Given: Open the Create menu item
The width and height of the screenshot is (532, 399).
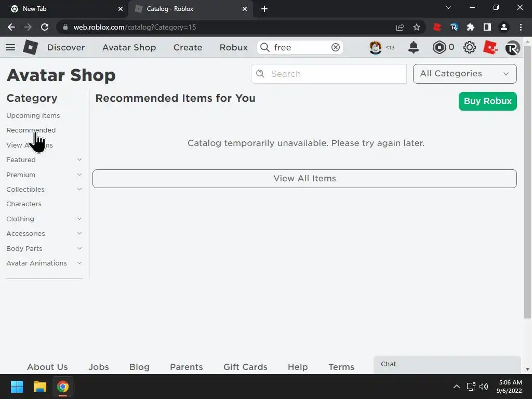Looking at the screenshot, I should click(x=188, y=47).
